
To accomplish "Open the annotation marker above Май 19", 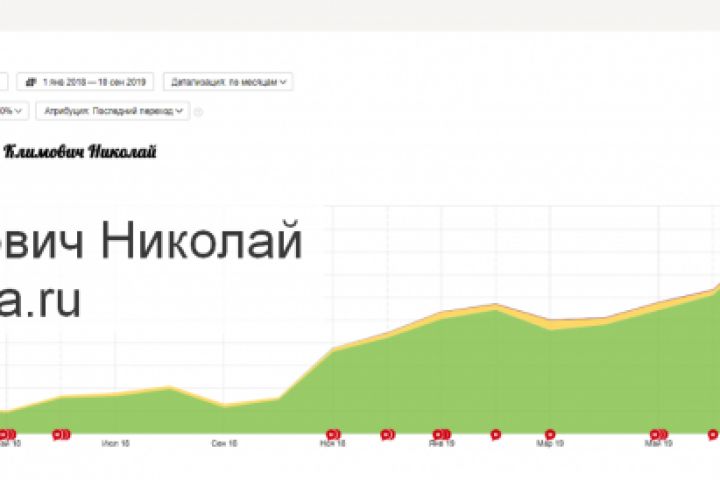I will (659, 435).
